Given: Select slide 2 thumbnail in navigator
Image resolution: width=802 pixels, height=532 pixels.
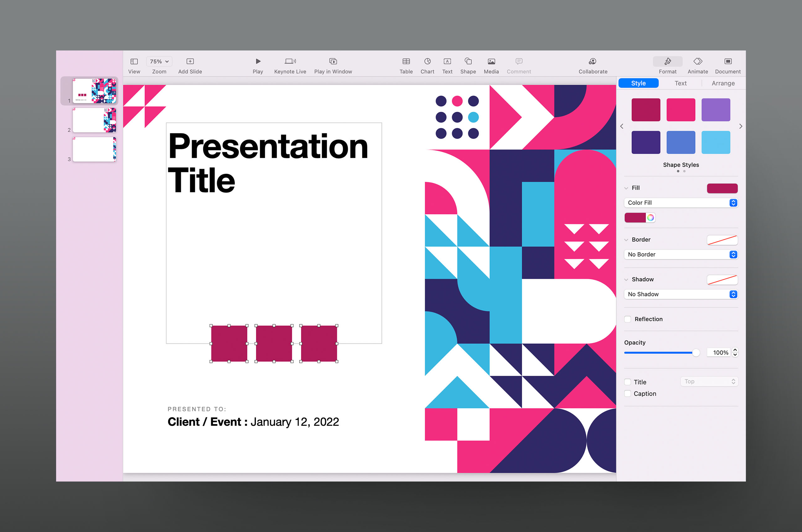Looking at the screenshot, I should click(94, 120).
